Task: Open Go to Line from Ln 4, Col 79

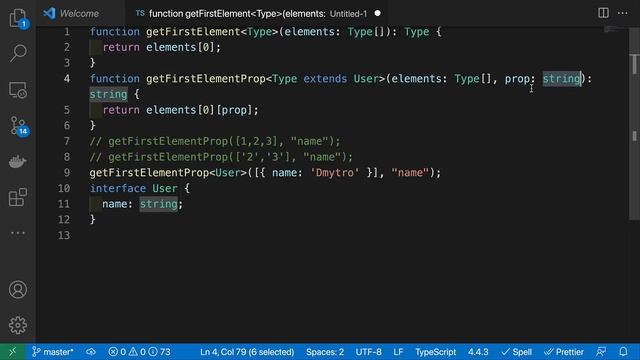Action: (247, 352)
